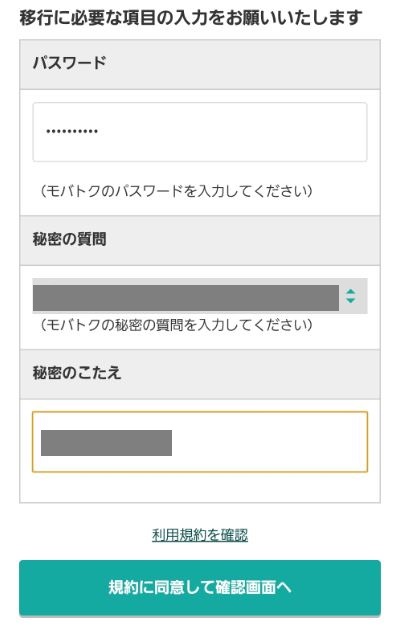Open the 秘密の質問 selection dropdown

click(x=200, y=296)
